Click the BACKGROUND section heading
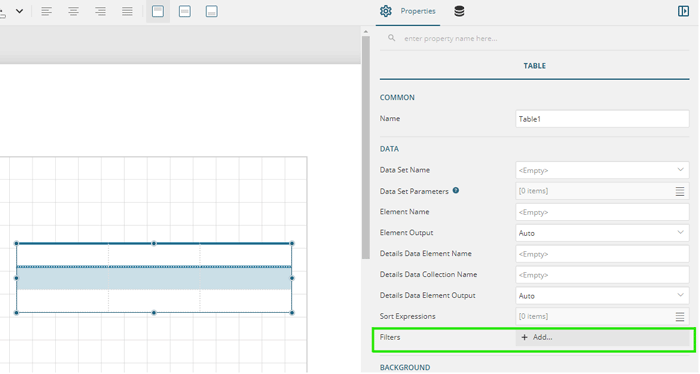The height and width of the screenshot is (374, 700). [405, 367]
